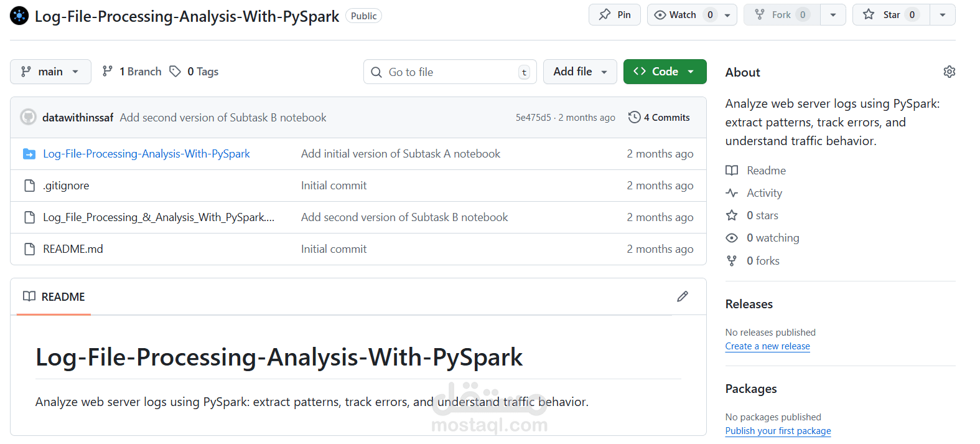Screen dimensions: 980x444
Task: Click the file icon beside the Log_File_Processing notebook
Action: 29,217
